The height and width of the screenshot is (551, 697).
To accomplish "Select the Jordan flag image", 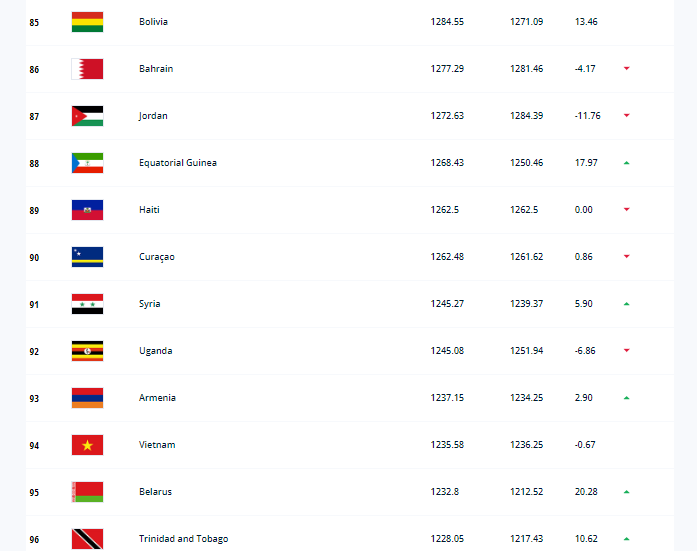I will pos(87,116).
